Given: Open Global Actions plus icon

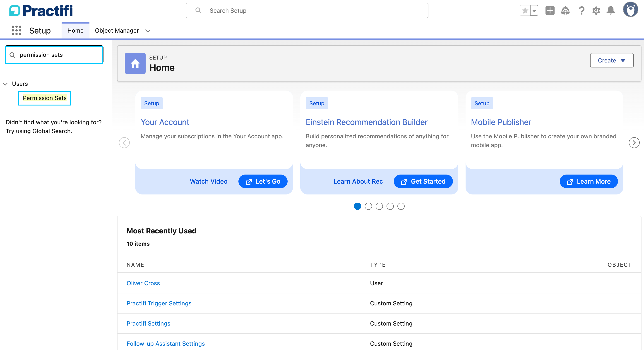Looking at the screenshot, I should coord(550,10).
